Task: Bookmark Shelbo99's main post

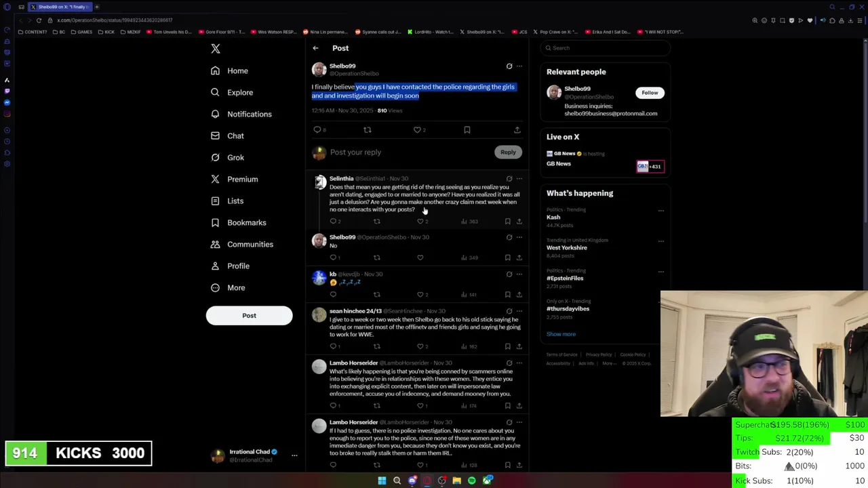Action: [x=467, y=129]
